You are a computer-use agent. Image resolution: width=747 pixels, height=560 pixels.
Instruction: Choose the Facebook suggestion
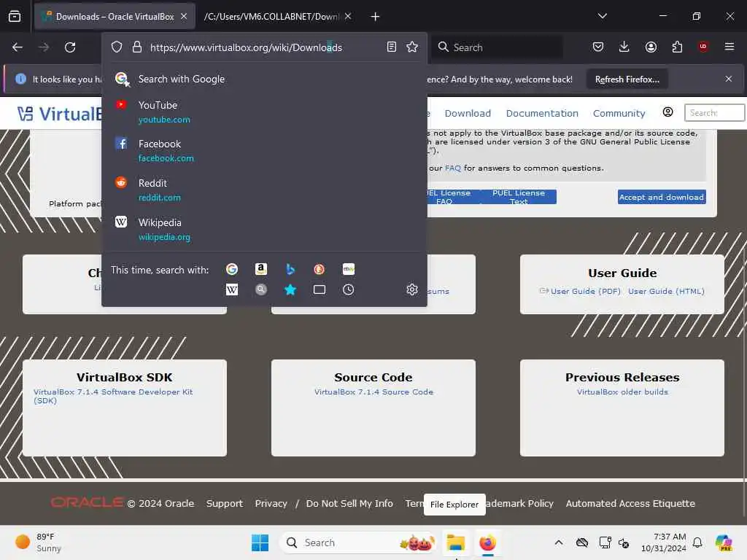264,150
